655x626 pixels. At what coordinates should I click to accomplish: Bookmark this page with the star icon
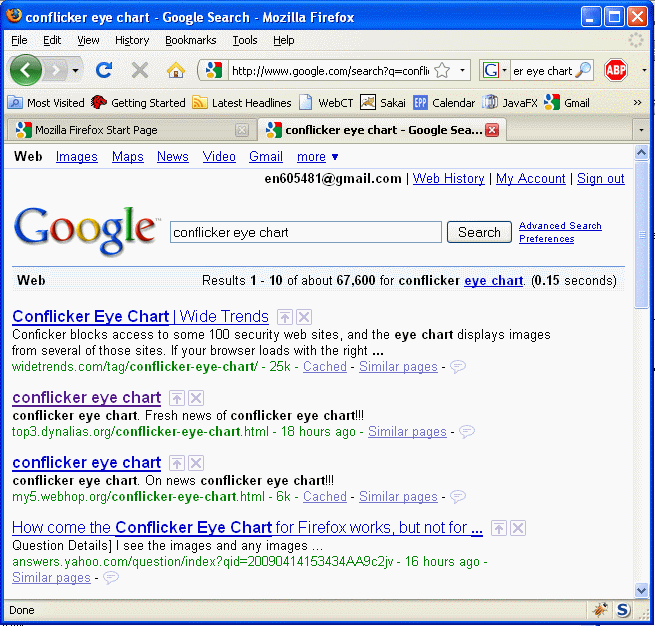442,70
